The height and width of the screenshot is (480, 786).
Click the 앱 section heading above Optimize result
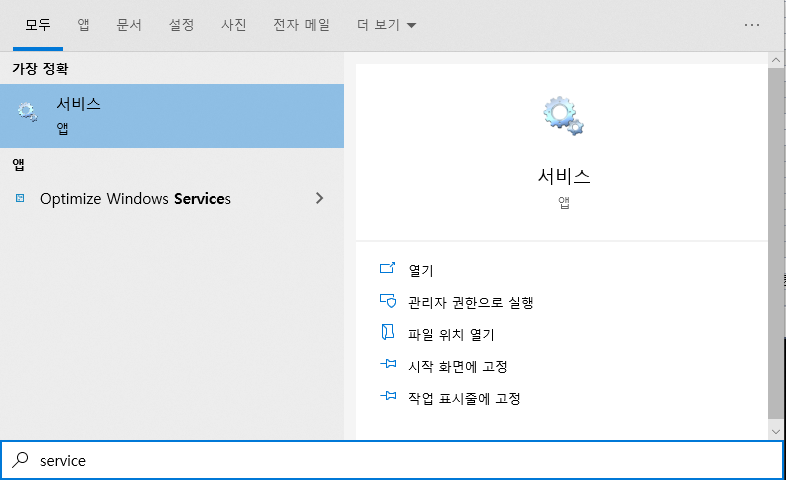coord(19,165)
